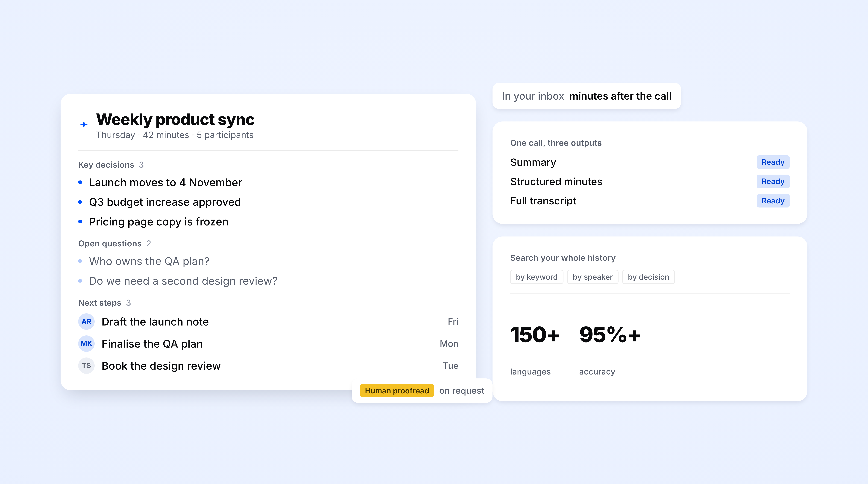868x484 pixels.
Task: Select the AR avatar for Draft the launch note
Action: pyautogui.click(x=86, y=321)
